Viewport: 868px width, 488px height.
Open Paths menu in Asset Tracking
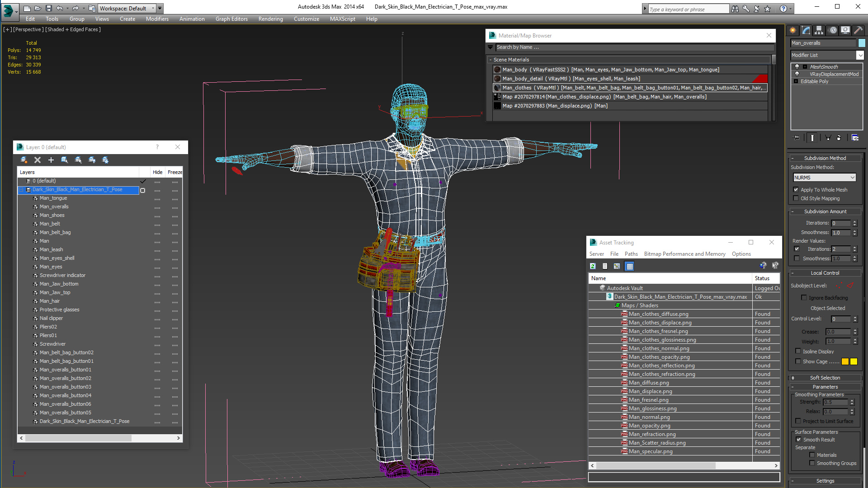[x=631, y=254]
